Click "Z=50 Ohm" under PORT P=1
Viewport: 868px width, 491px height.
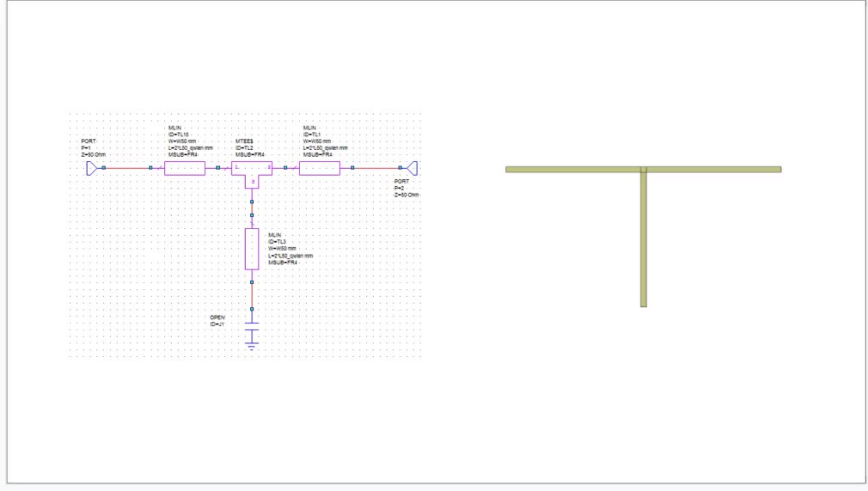click(93, 154)
